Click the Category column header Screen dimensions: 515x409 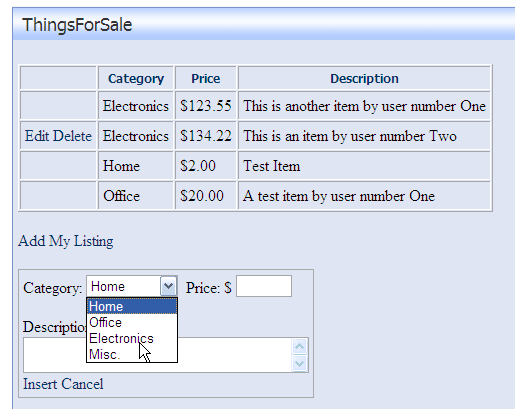click(x=136, y=79)
